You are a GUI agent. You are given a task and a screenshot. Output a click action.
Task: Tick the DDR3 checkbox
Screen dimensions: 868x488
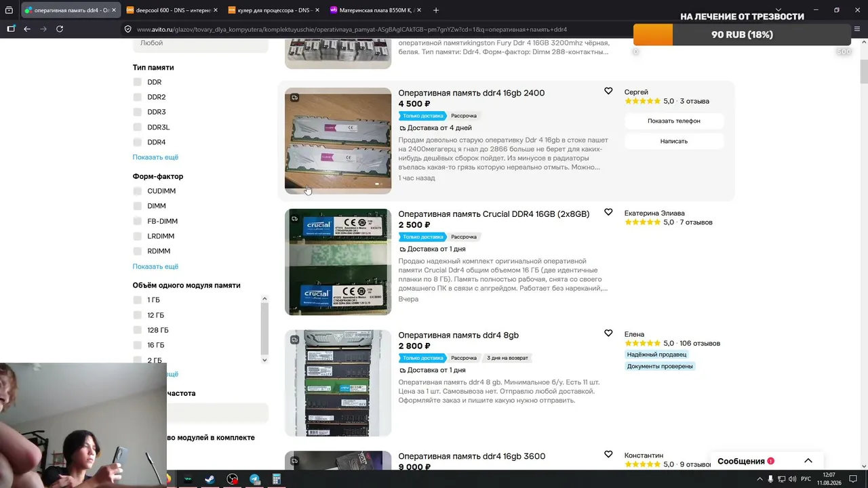click(x=138, y=112)
